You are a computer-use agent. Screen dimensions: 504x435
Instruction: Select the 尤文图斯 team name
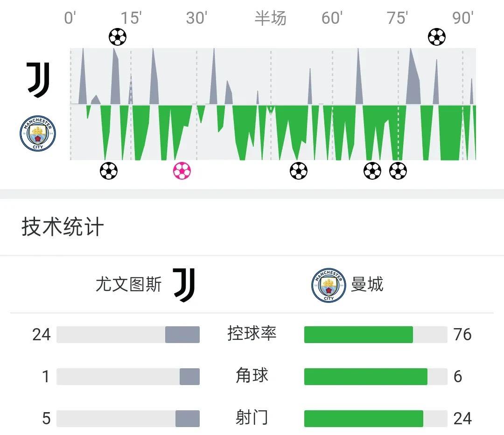(129, 285)
